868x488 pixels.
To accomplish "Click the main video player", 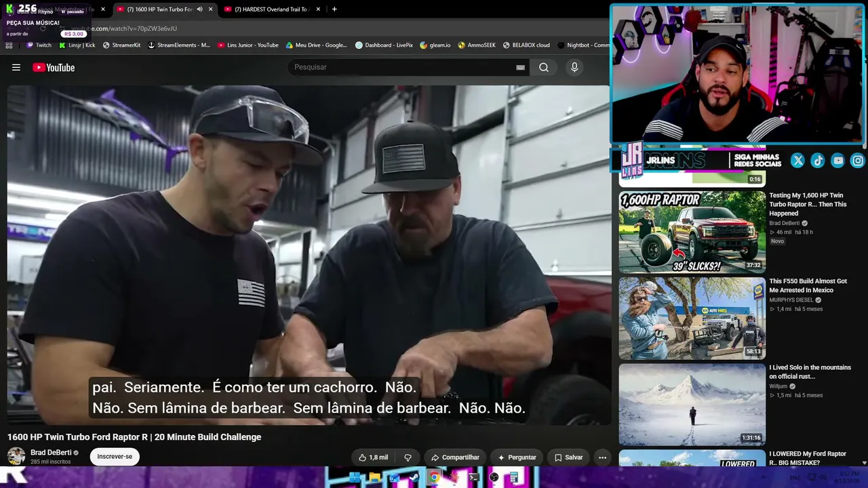I will pyautogui.click(x=309, y=256).
